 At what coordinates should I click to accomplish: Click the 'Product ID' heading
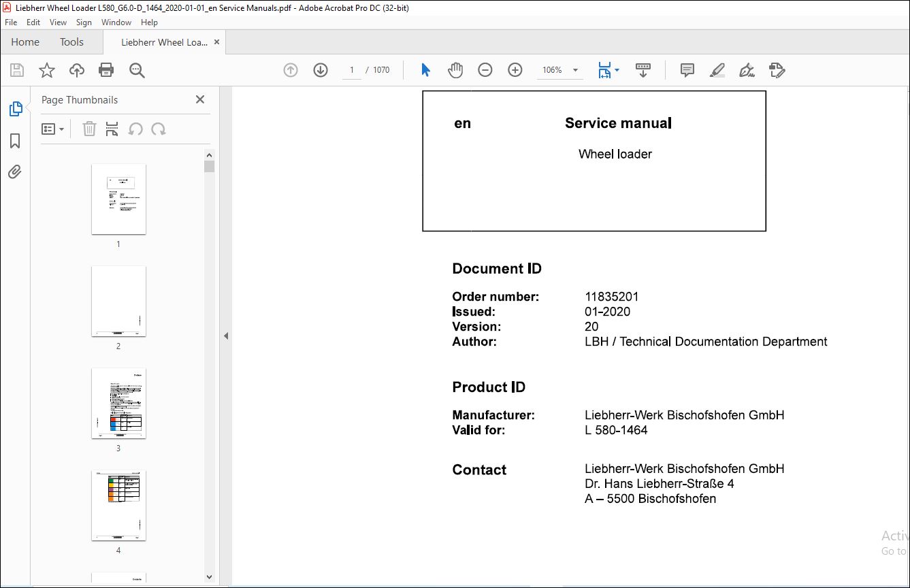click(489, 387)
